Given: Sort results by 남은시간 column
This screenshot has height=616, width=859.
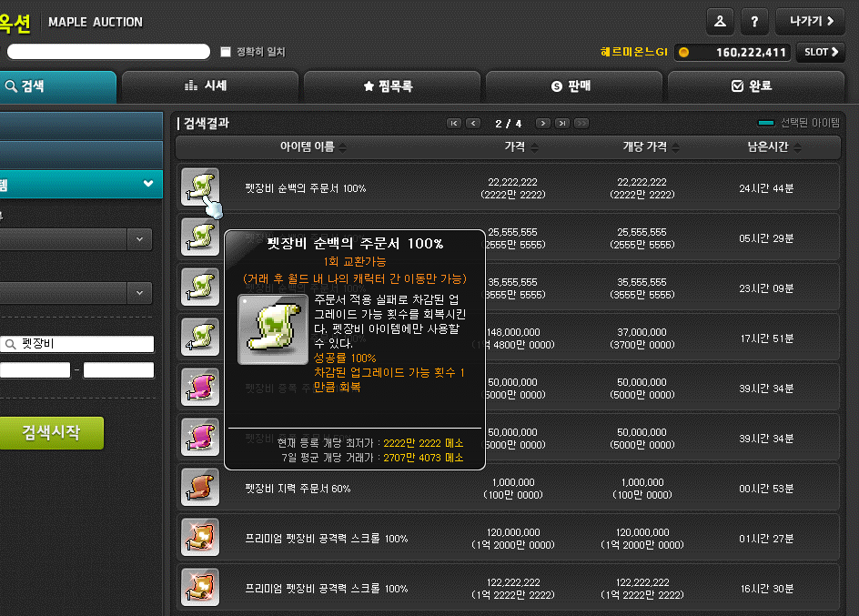Looking at the screenshot, I should click(774, 146).
